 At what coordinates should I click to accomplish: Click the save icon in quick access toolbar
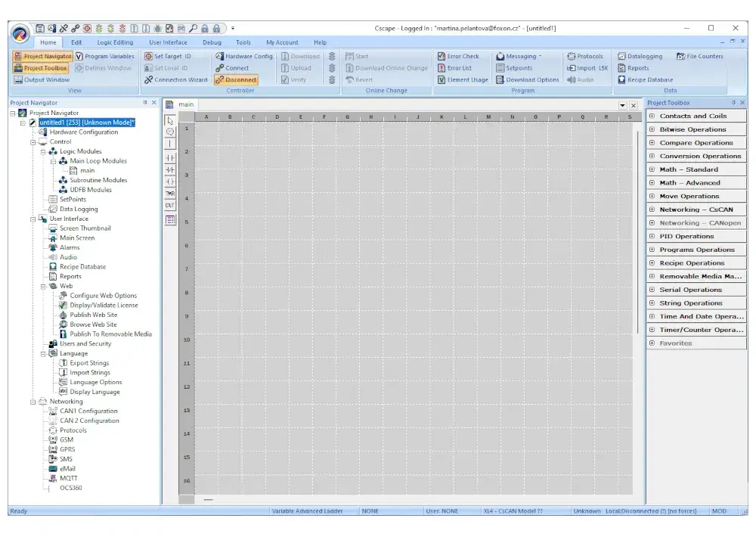click(x=40, y=29)
